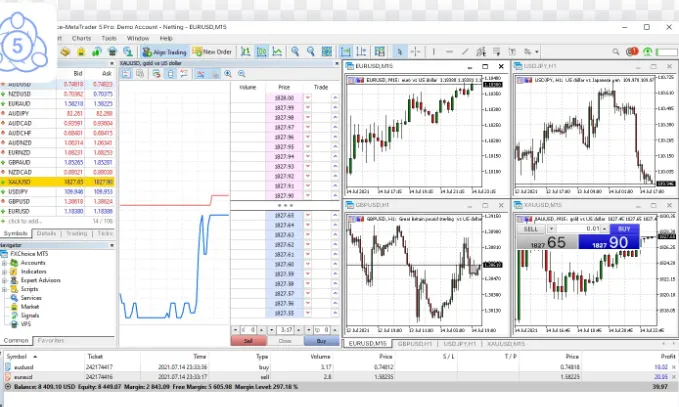The width and height of the screenshot is (679, 407).
Task: Toggle the Algo Trading button
Action: 165,52
